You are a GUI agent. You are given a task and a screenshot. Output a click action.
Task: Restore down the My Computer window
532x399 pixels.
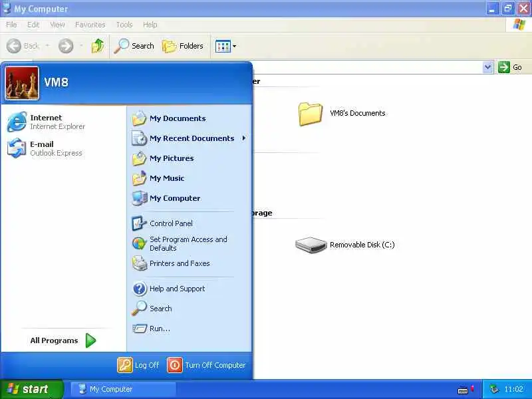coord(508,9)
